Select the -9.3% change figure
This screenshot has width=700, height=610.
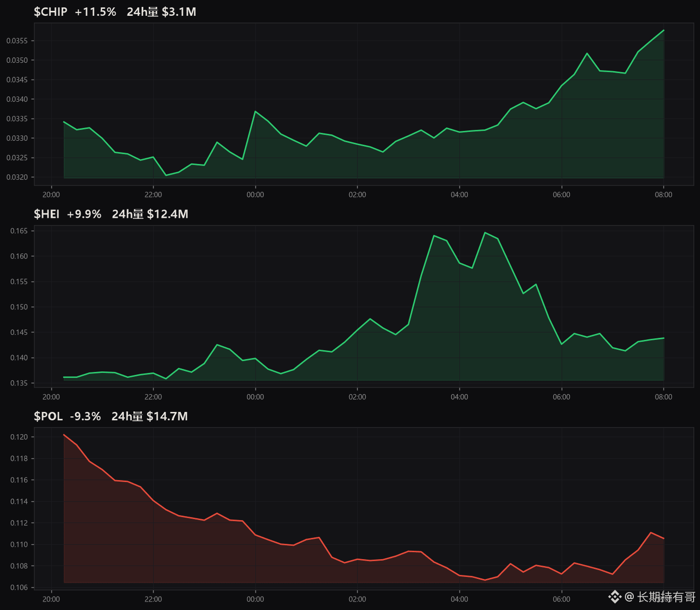click(85, 416)
